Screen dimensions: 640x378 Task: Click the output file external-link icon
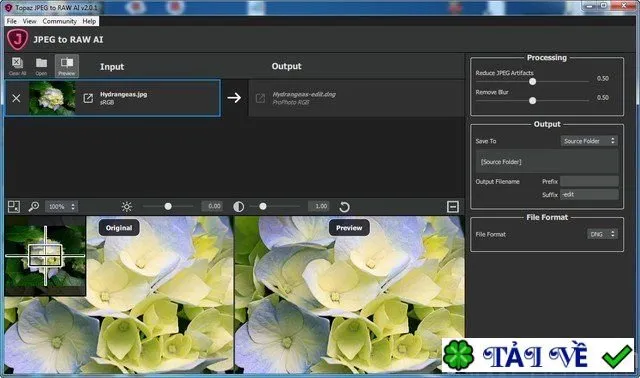pyautogui.click(x=260, y=98)
